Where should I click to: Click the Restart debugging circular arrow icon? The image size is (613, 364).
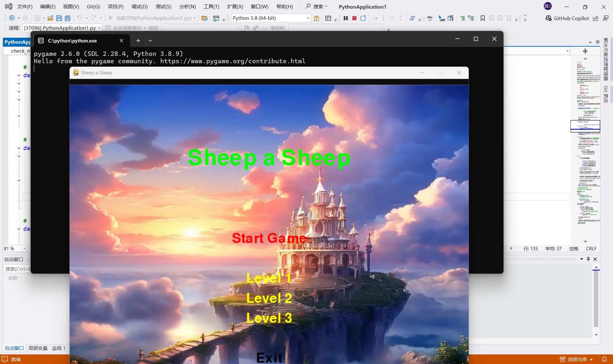point(363,18)
